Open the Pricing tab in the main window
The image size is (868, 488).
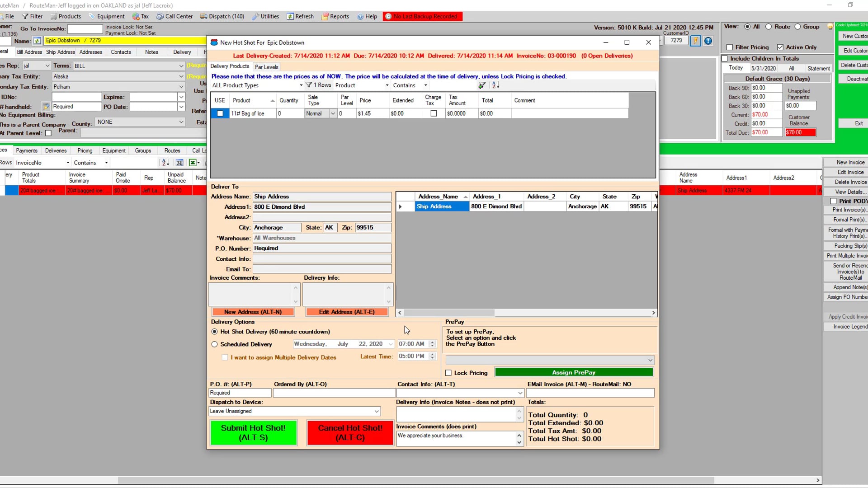[x=85, y=150]
